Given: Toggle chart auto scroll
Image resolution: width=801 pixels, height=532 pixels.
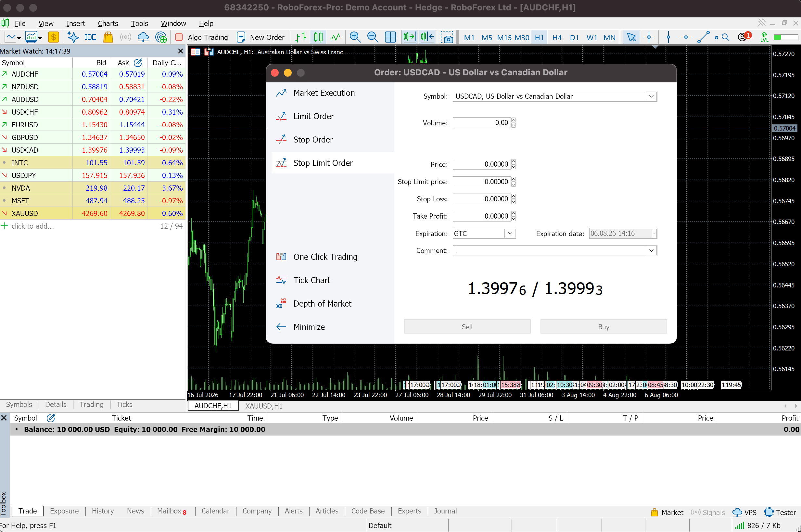Looking at the screenshot, I should coord(409,37).
